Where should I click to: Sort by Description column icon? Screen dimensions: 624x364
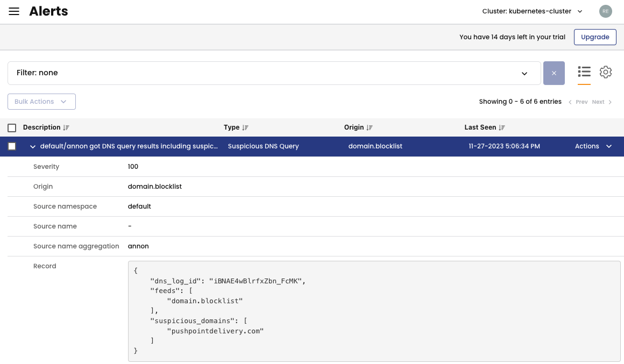(x=66, y=128)
